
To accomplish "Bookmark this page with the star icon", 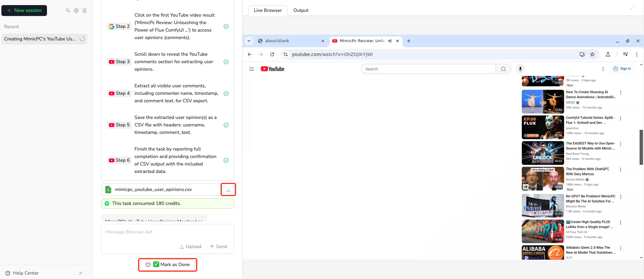I will coord(593,54).
